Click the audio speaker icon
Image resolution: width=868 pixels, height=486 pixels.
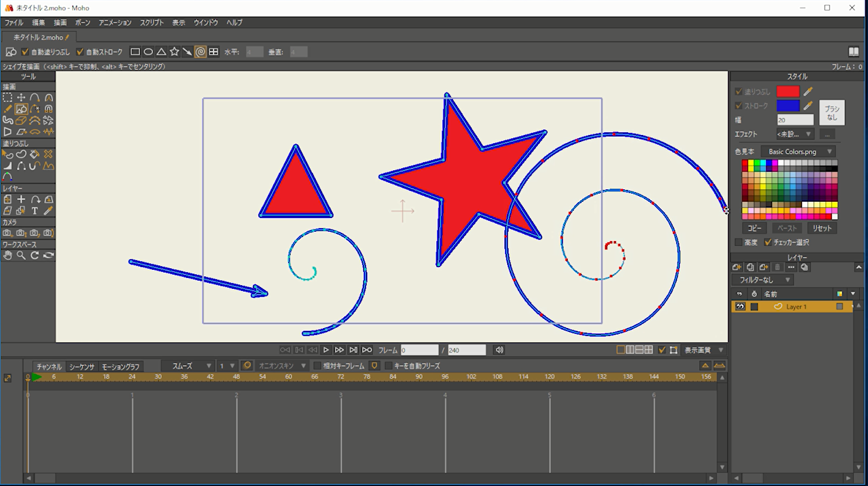[499, 350]
